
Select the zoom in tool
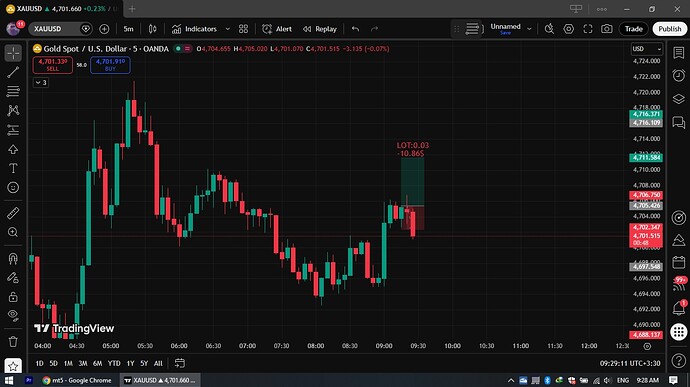[13, 232]
